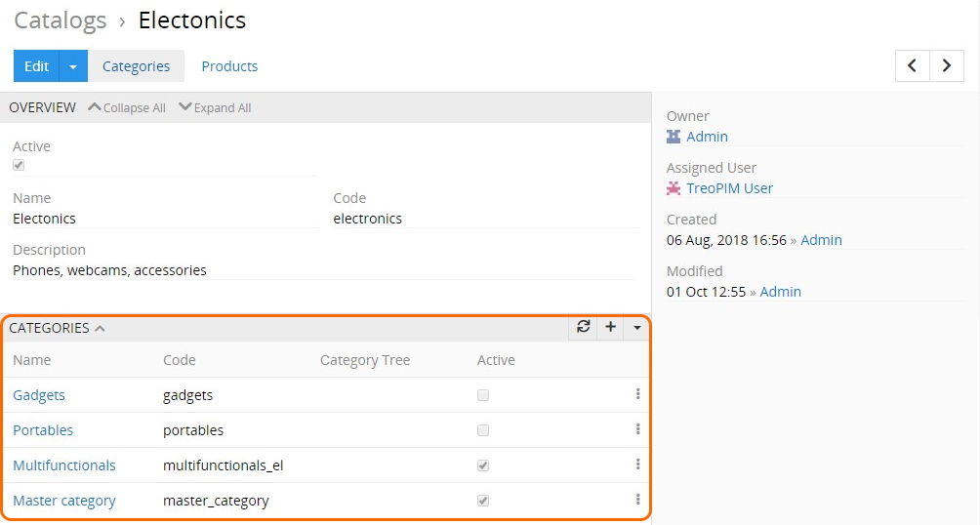This screenshot has width=980, height=525.
Task: Open the Portables row three-dot menu
Action: pyautogui.click(x=637, y=429)
